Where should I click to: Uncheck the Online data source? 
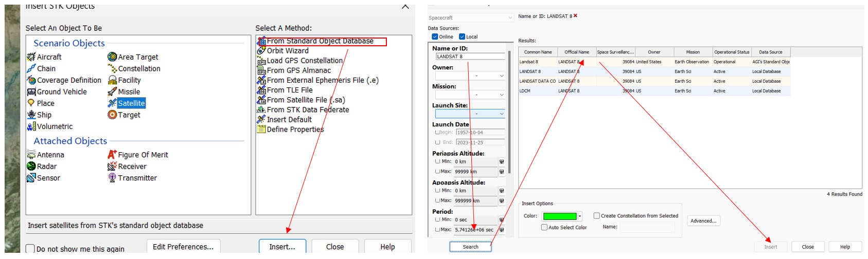(435, 36)
